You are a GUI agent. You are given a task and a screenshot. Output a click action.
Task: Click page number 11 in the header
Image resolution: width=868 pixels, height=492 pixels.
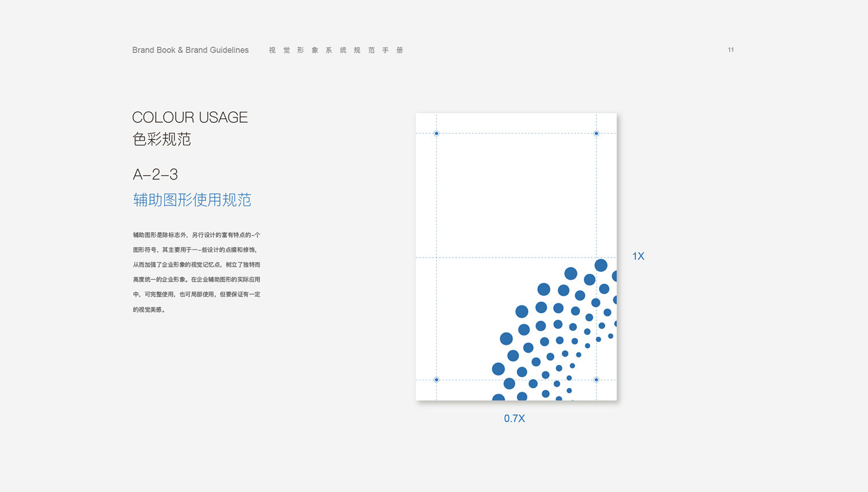(730, 50)
